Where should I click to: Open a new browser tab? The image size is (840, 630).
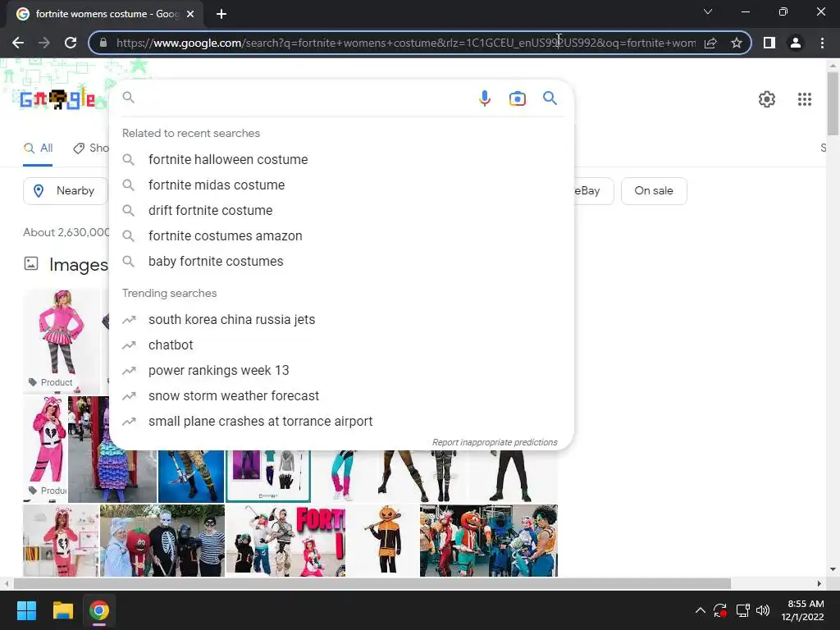[221, 14]
